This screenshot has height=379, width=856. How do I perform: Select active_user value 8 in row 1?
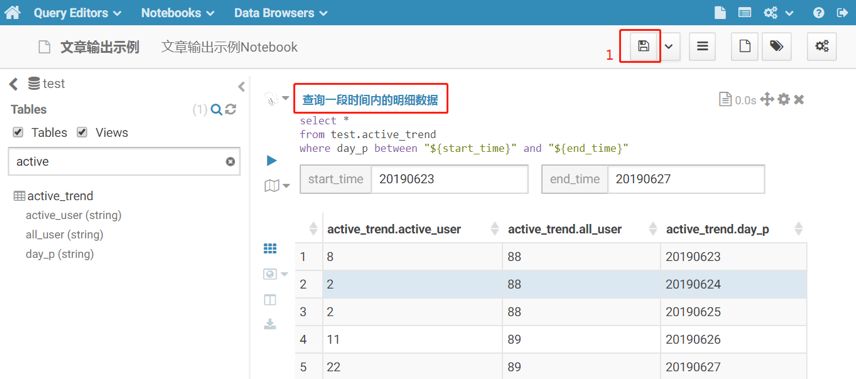click(x=412, y=257)
